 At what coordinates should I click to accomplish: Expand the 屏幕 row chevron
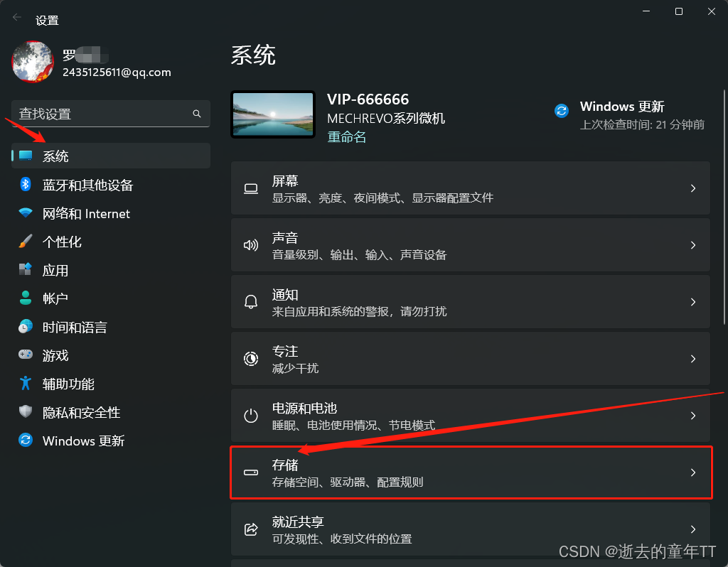click(692, 188)
